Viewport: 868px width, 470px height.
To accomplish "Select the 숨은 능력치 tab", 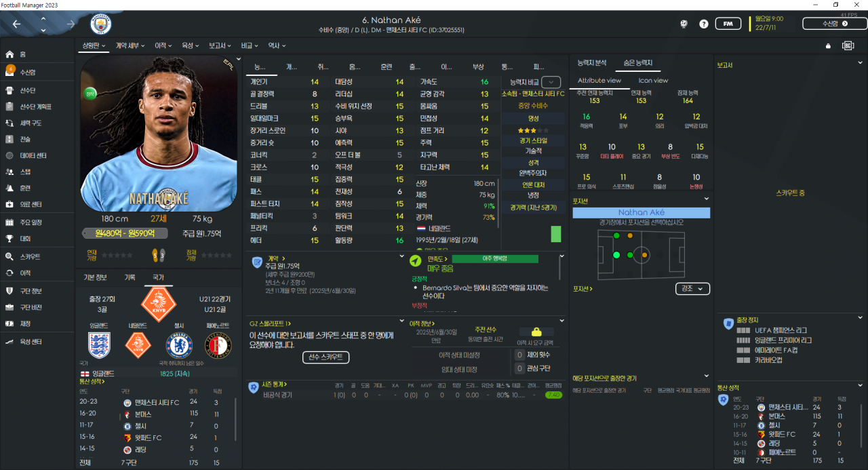I will (637, 62).
